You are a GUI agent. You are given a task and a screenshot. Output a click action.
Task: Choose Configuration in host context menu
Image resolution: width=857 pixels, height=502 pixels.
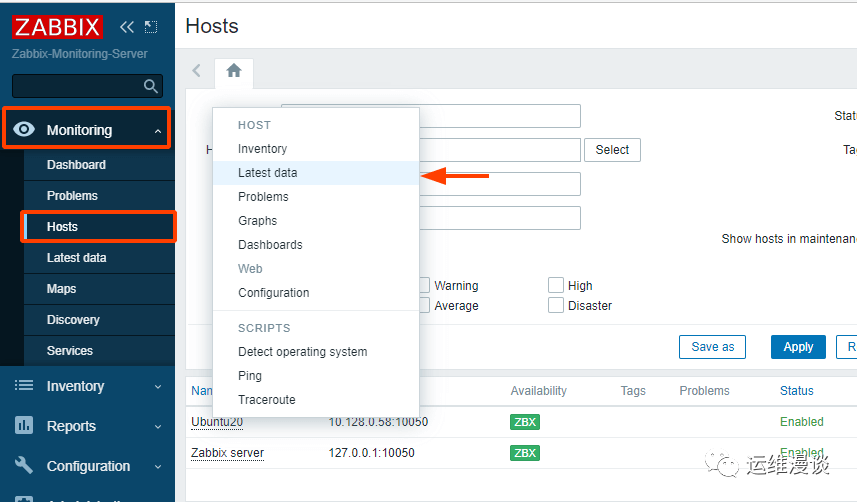click(316, 293)
